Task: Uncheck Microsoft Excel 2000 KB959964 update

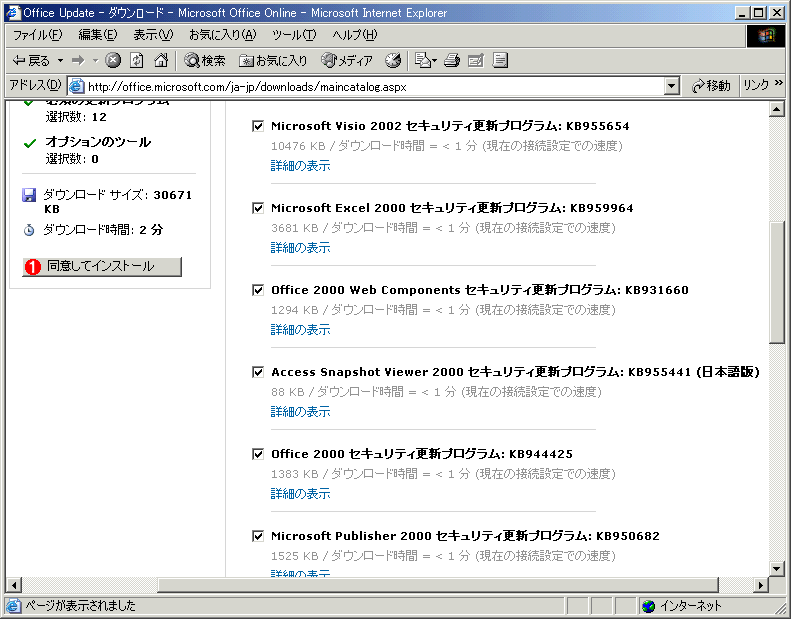Action: 258,208
